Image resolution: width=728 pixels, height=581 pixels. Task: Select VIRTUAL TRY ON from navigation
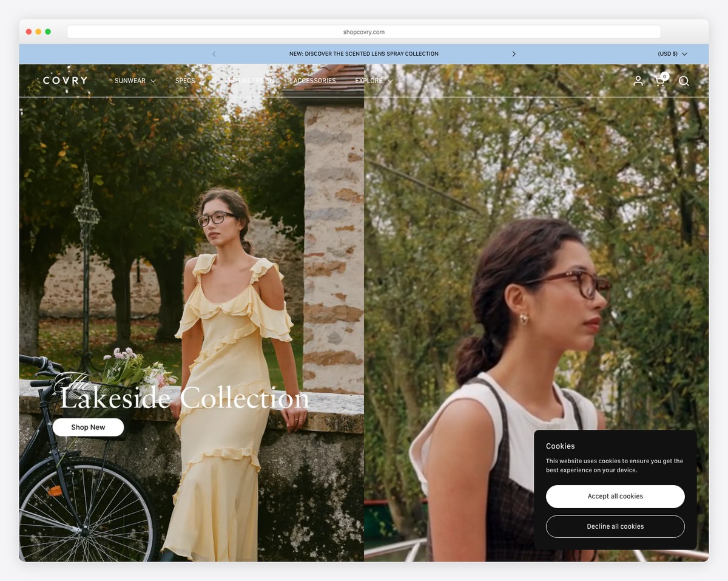pyautogui.click(x=250, y=80)
